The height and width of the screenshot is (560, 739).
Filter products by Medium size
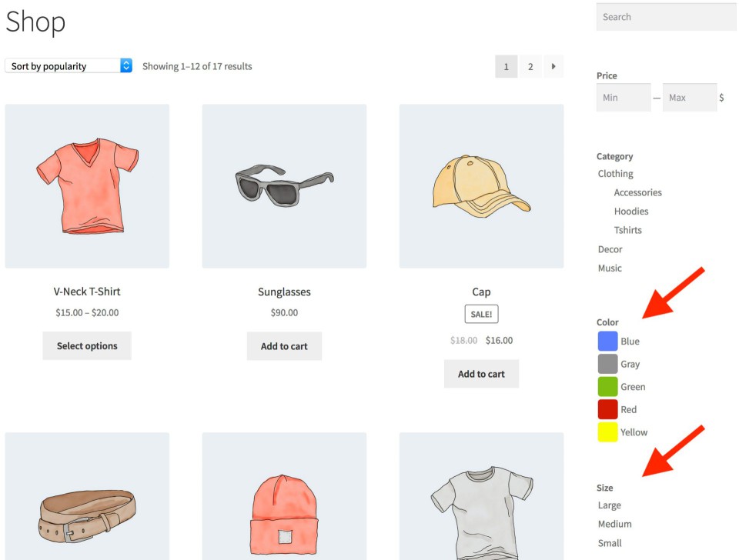(x=614, y=524)
